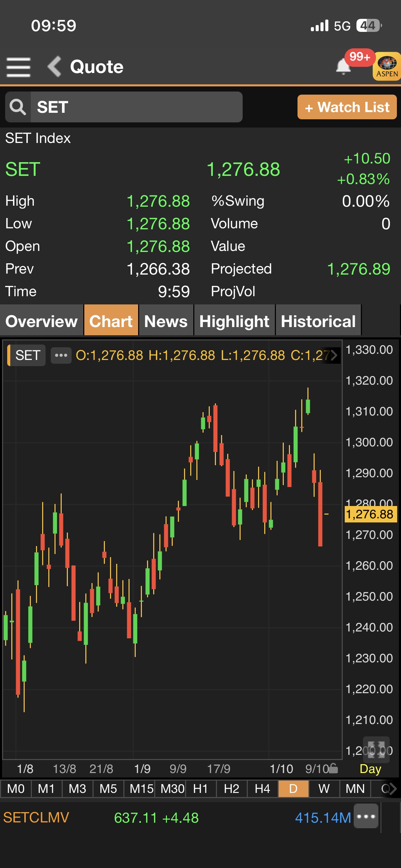Open the Day period selector
The height and width of the screenshot is (868, 401).
tap(370, 769)
